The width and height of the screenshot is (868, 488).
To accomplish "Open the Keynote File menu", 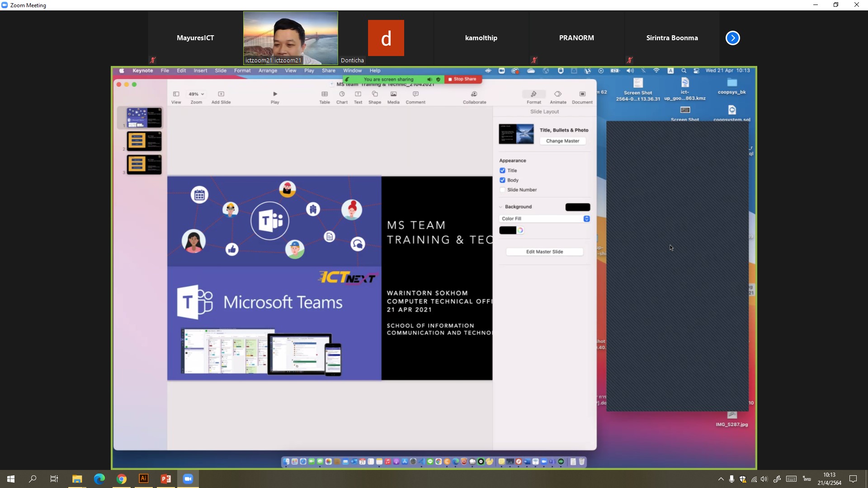I will pos(165,70).
